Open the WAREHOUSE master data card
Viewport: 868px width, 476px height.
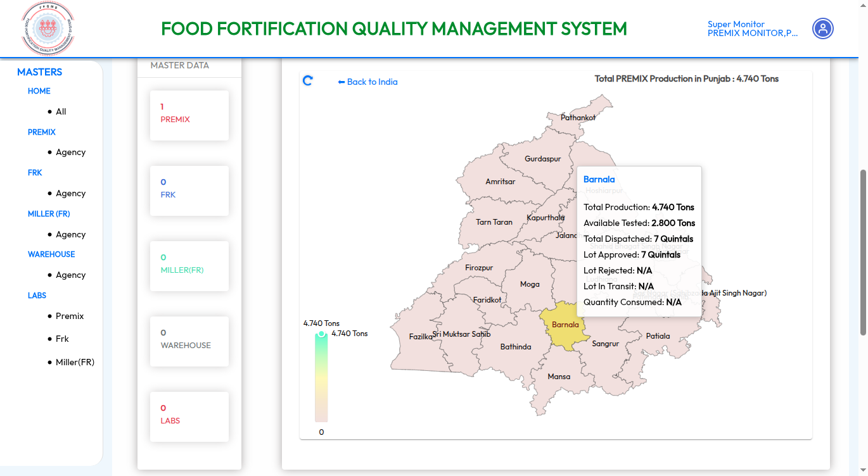[x=189, y=341]
